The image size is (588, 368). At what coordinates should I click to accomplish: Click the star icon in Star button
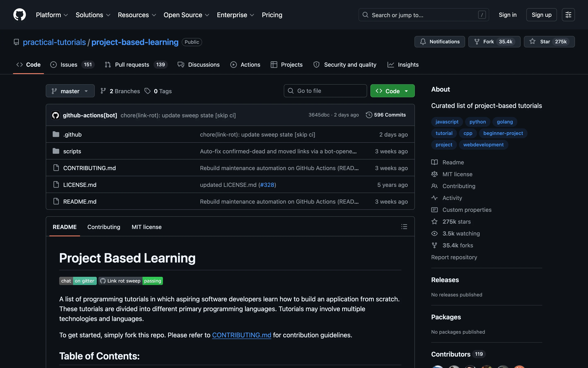click(532, 41)
